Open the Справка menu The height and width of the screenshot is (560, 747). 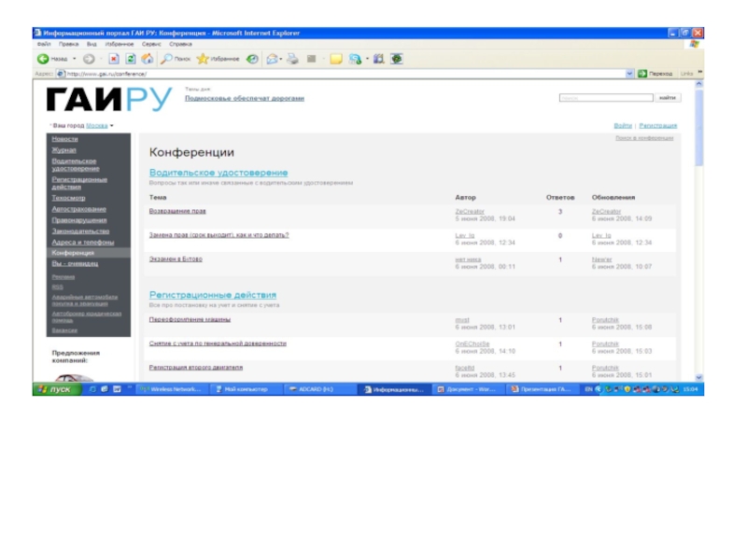point(180,44)
